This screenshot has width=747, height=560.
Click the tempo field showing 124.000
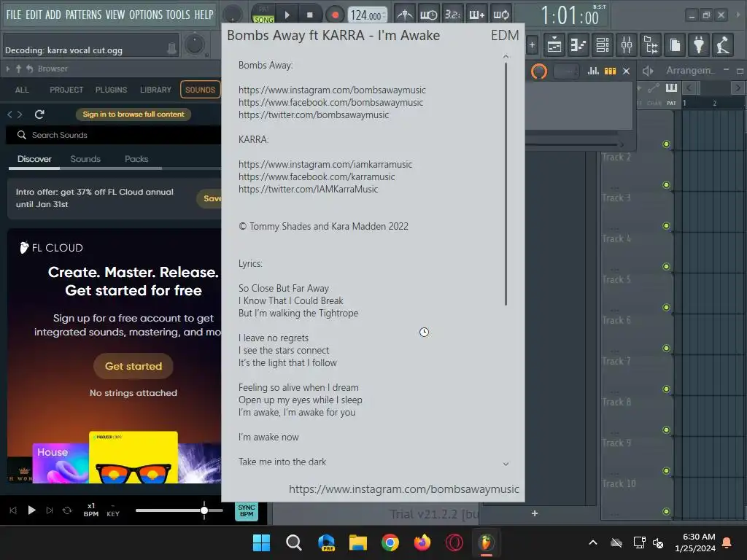coord(366,15)
